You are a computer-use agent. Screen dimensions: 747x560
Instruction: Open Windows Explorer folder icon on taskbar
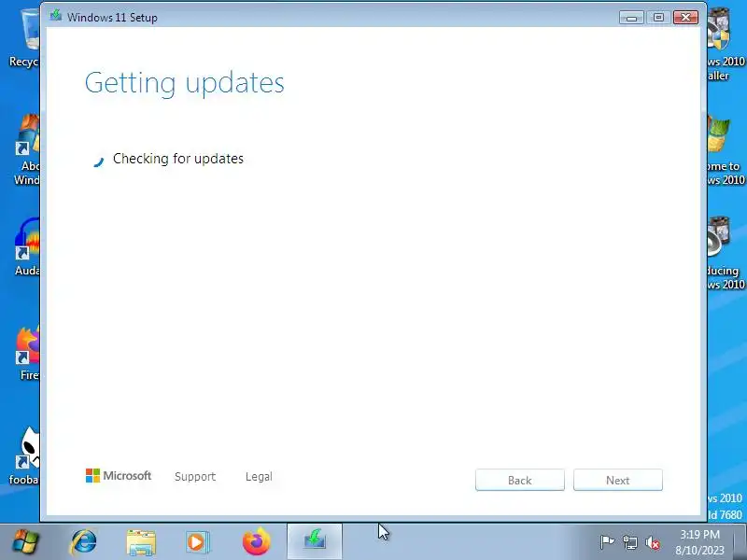coord(141,542)
